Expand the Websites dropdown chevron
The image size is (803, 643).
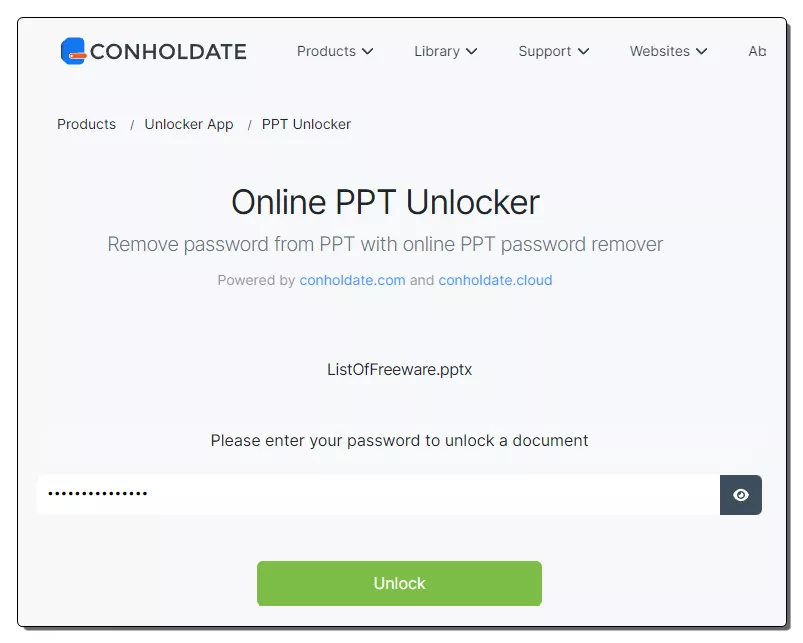click(x=702, y=51)
